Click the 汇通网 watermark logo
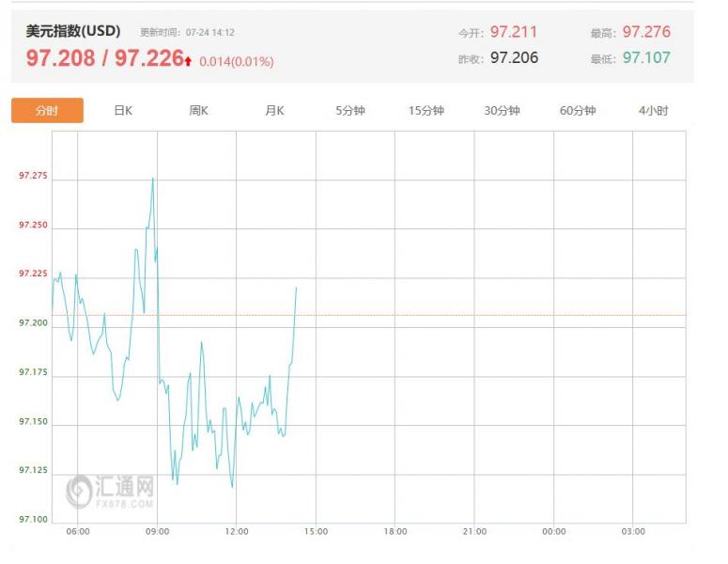 [110, 491]
